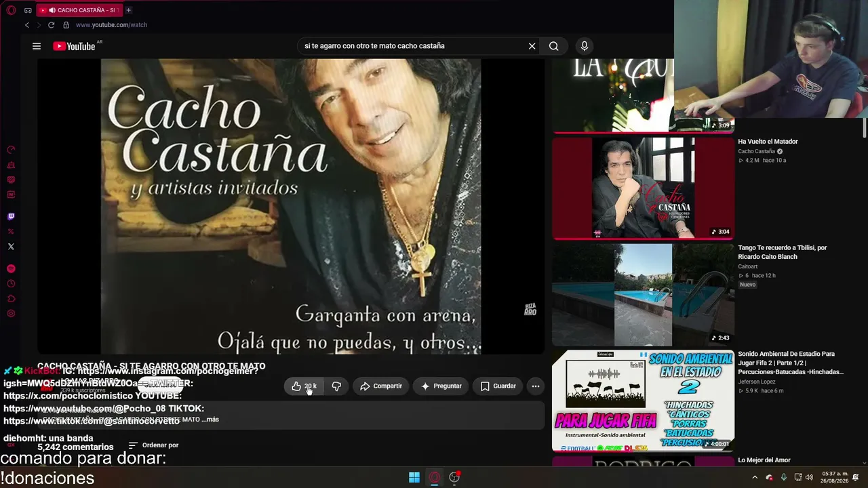Like the Cacho Castaña video
The height and width of the screenshot is (488, 868).
303,386
